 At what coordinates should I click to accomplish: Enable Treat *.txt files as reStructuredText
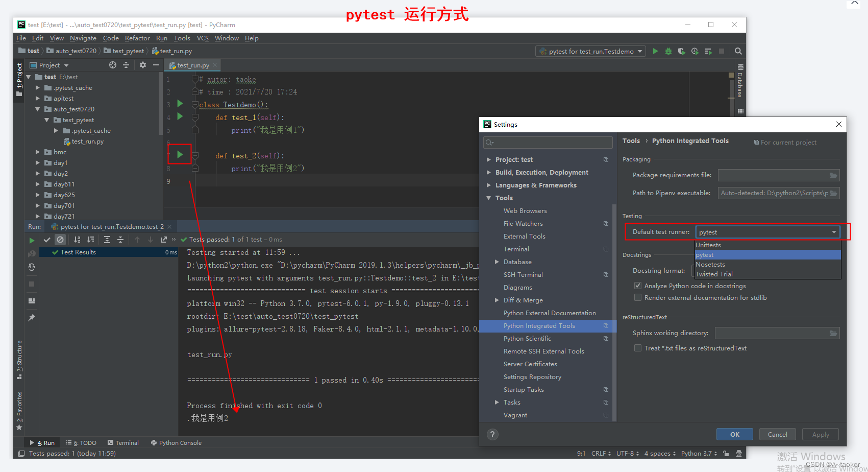pyautogui.click(x=638, y=348)
